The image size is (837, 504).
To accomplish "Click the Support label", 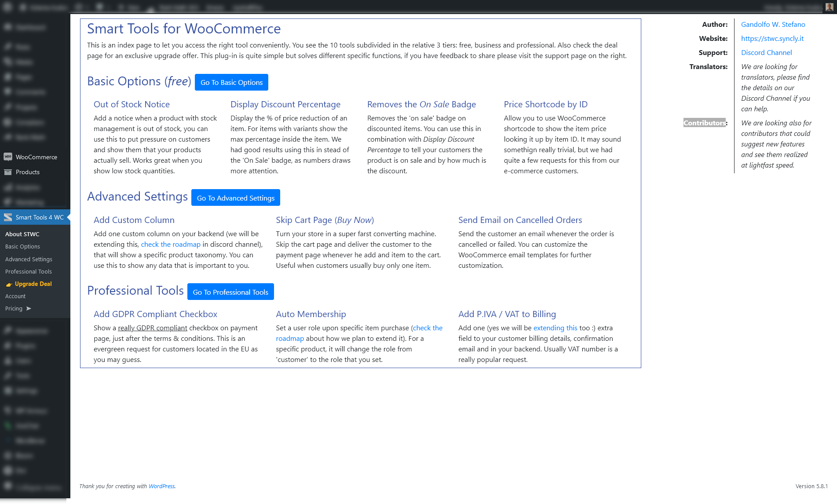I will 713,53.
